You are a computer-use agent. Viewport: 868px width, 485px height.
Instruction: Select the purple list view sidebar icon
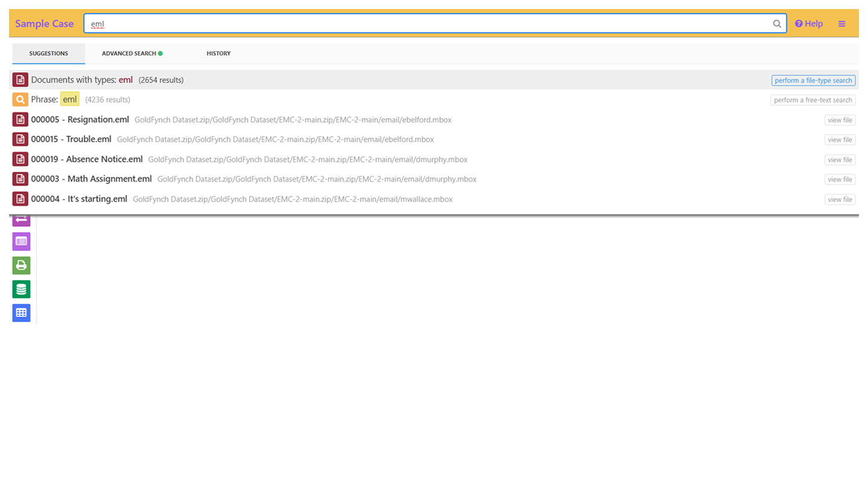pos(21,241)
